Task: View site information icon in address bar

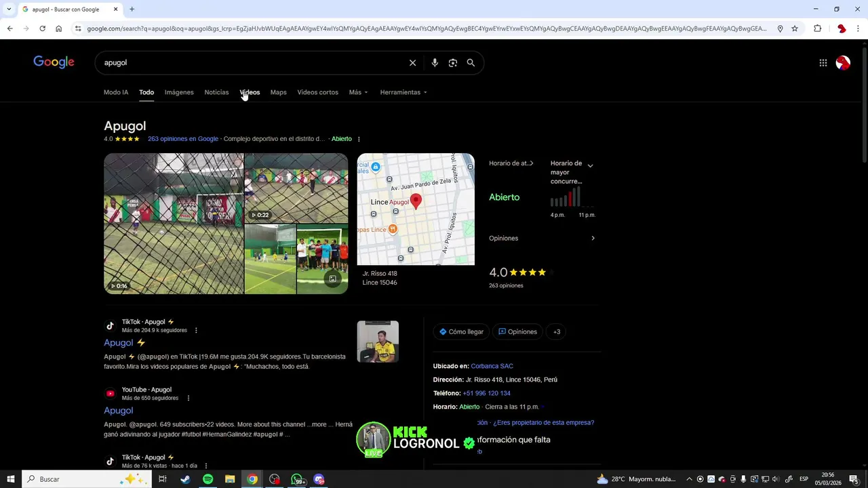Action: pos(78,28)
